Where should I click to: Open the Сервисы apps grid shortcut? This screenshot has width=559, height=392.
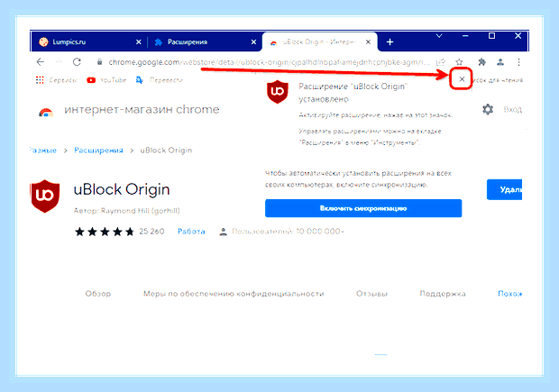(56, 80)
